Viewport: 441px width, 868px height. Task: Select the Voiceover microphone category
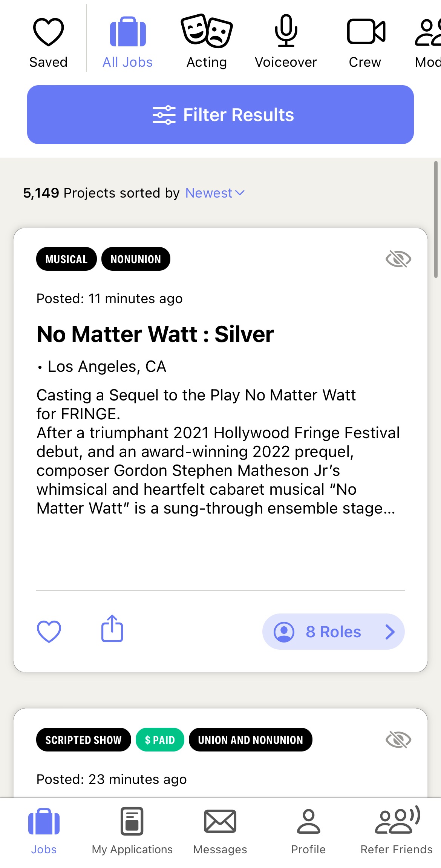[286, 31]
